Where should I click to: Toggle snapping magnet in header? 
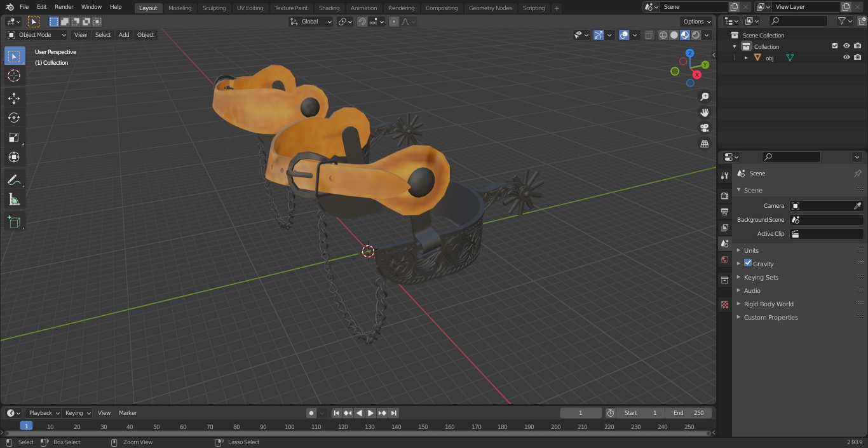coord(362,22)
